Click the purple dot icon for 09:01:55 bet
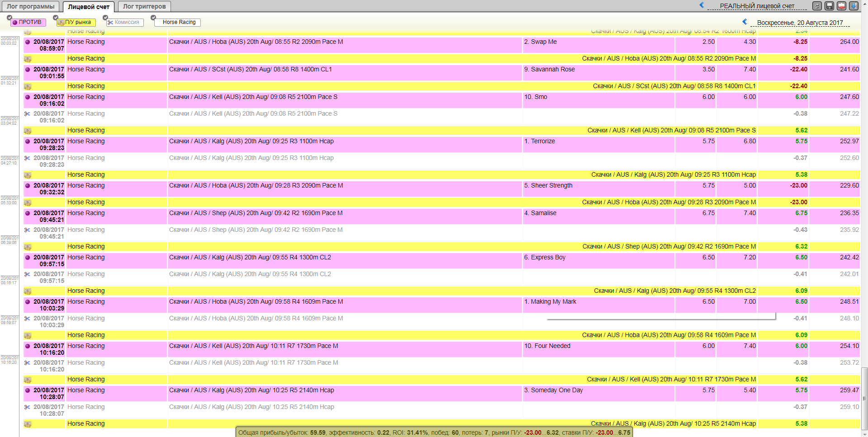This screenshot has height=437, width=868. [x=28, y=70]
